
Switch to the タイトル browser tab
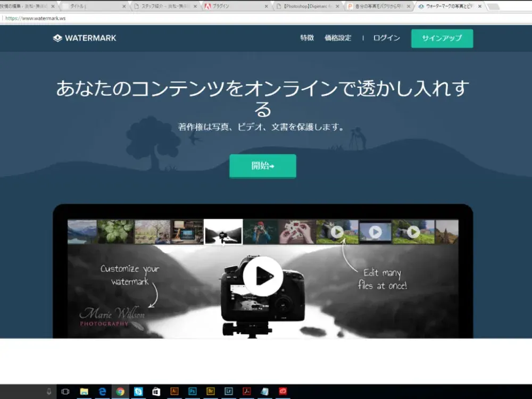pos(94,6)
